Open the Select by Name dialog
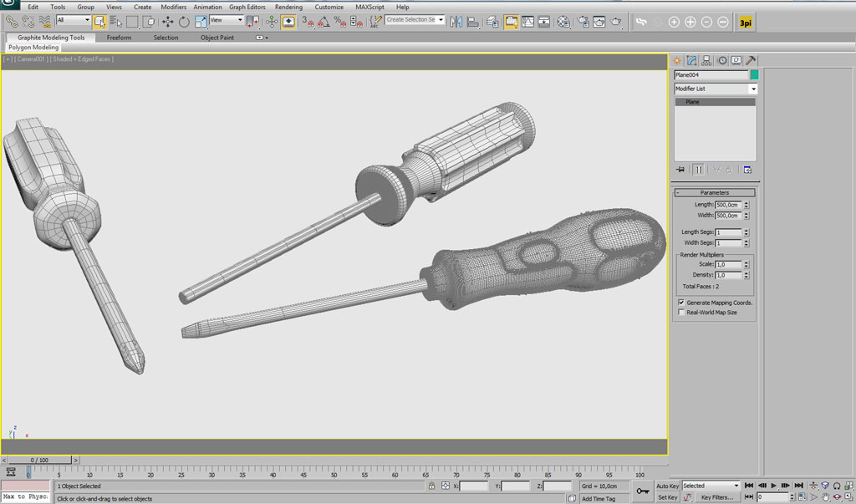Viewport: 856px width, 504px height. click(115, 22)
